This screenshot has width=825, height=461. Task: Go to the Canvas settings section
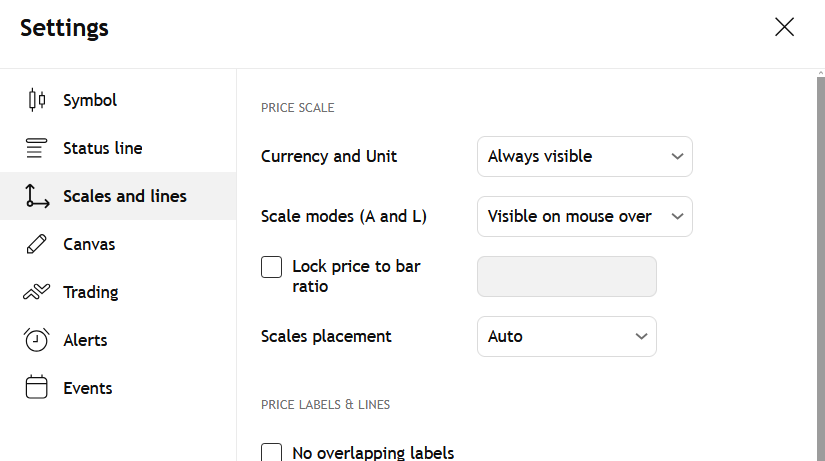tap(89, 244)
